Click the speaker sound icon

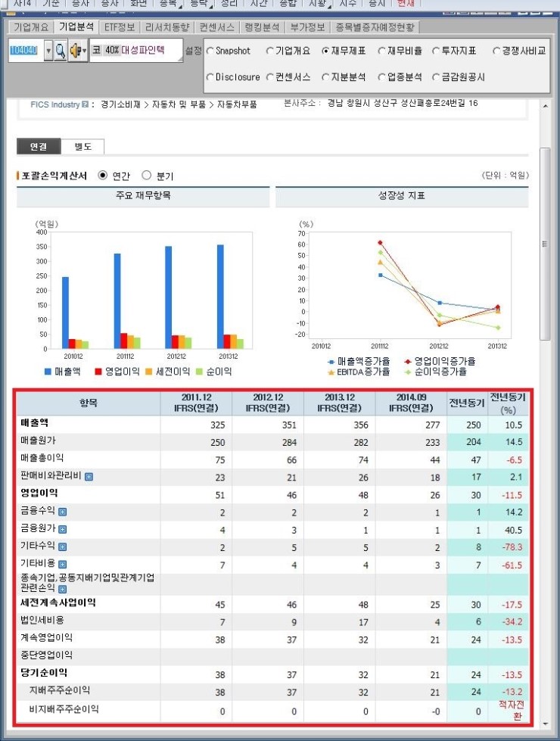pyautogui.click(x=76, y=50)
